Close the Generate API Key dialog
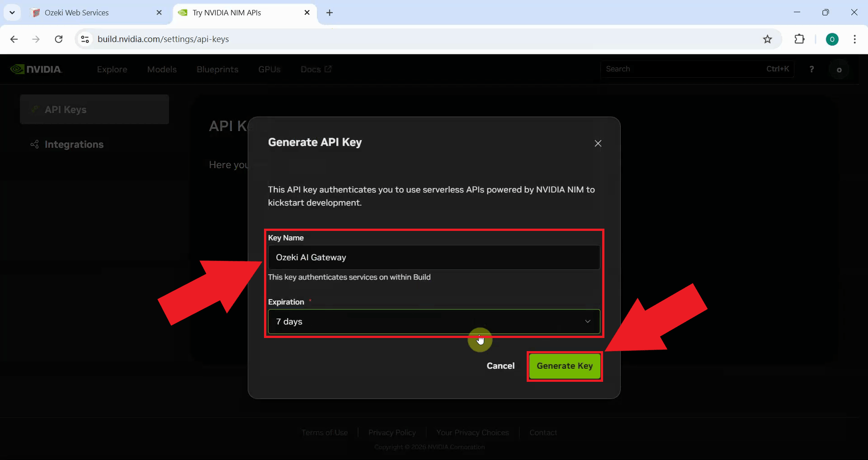The width and height of the screenshot is (868, 460). click(x=598, y=143)
